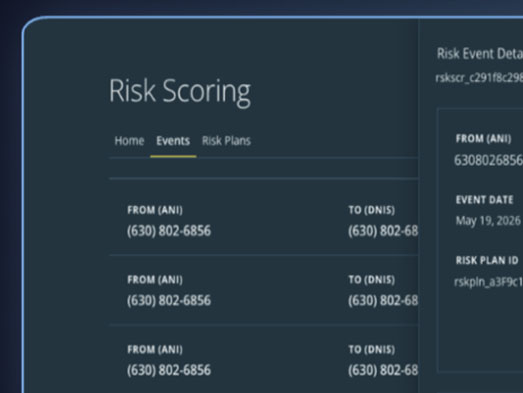Screen dimensions: 523x393
Task: Click the rskpln_ risk plan ID value
Action: [488, 282]
